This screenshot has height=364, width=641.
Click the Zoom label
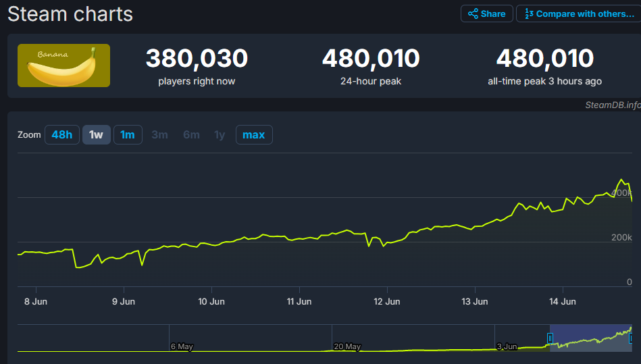click(x=29, y=135)
